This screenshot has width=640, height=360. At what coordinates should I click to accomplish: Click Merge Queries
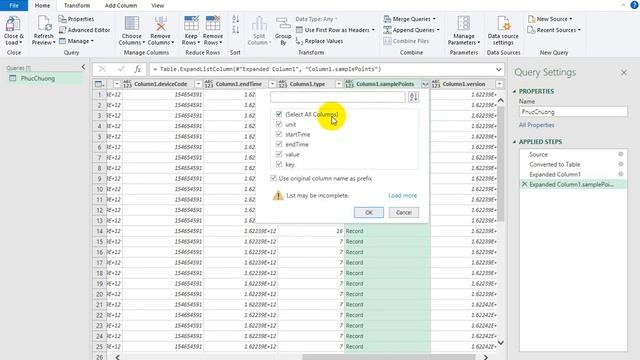410,19
